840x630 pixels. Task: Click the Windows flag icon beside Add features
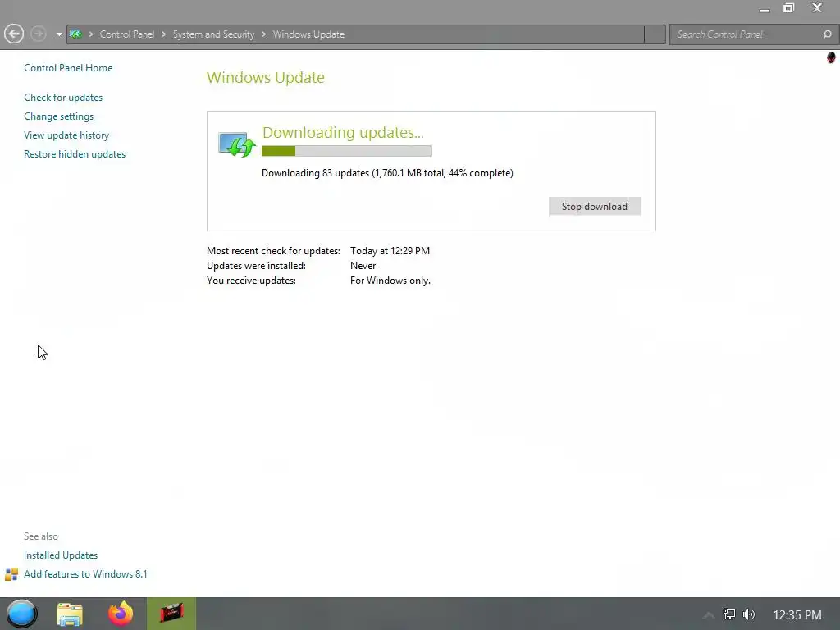tap(11, 574)
